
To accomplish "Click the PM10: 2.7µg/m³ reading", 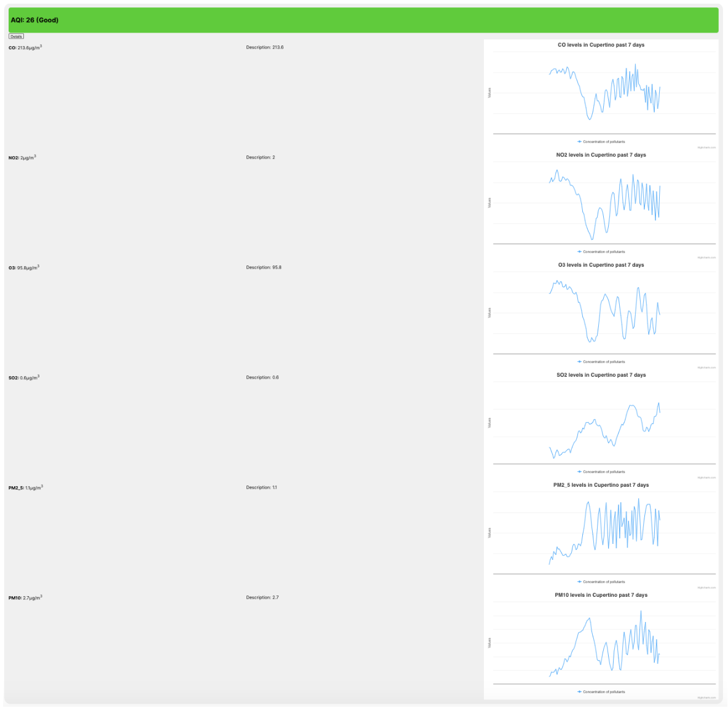I will (x=25, y=597).
